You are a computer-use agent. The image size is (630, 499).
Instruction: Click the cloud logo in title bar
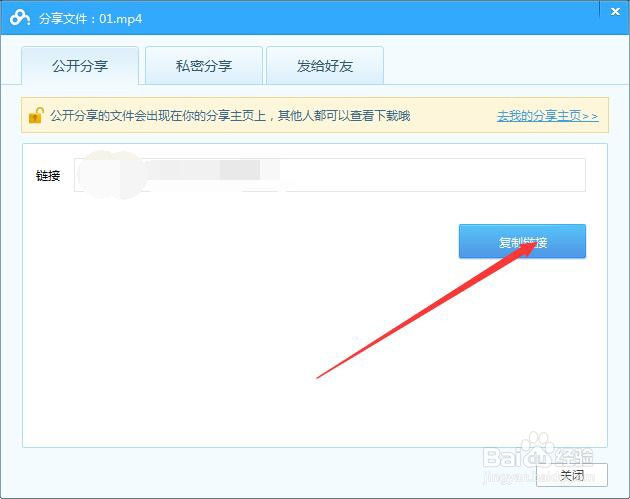click(x=20, y=18)
